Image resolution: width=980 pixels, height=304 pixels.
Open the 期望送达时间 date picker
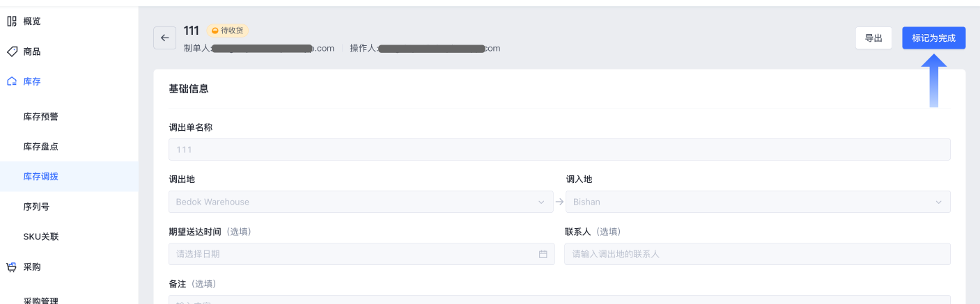click(361, 254)
